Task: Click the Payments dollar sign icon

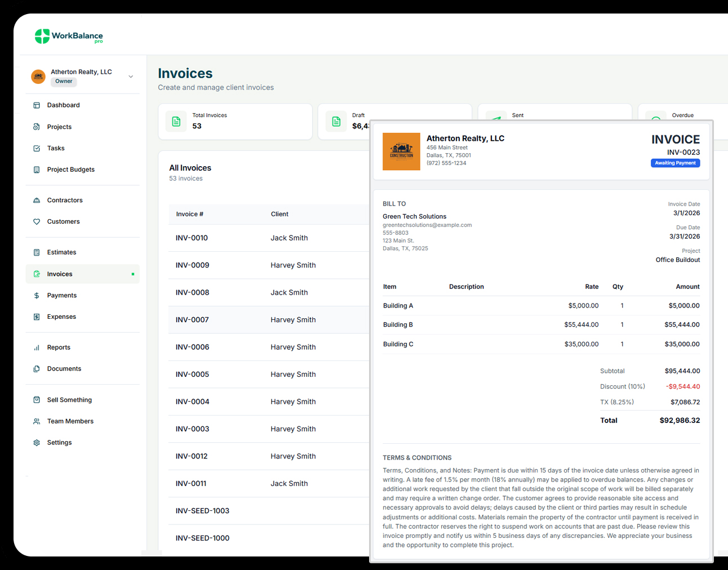Action: [37, 296]
